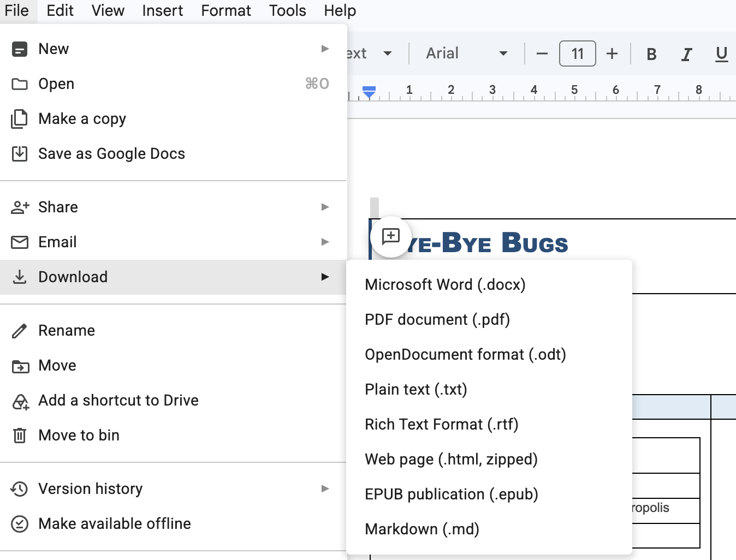Click the Email envelope icon

coord(20,242)
